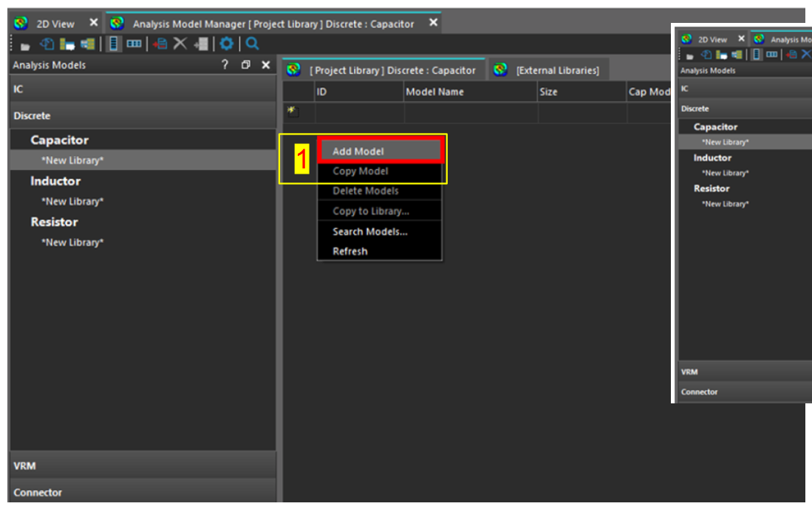Click the blue-and-yellow table icon in right window
This screenshot has width=812, height=509.
coord(737,55)
